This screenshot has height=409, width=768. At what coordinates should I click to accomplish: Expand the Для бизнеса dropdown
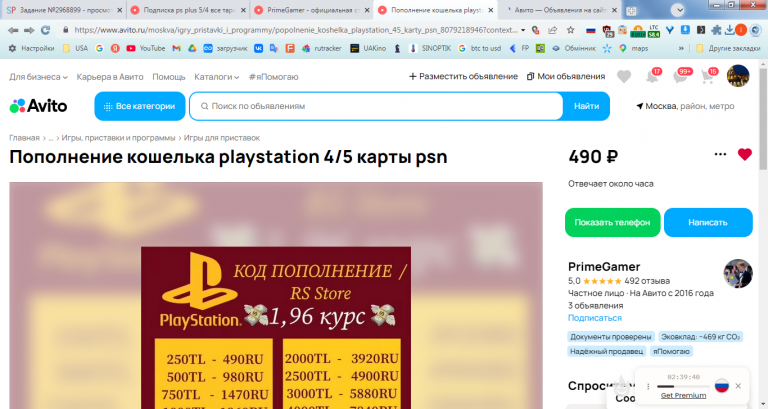pos(38,77)
